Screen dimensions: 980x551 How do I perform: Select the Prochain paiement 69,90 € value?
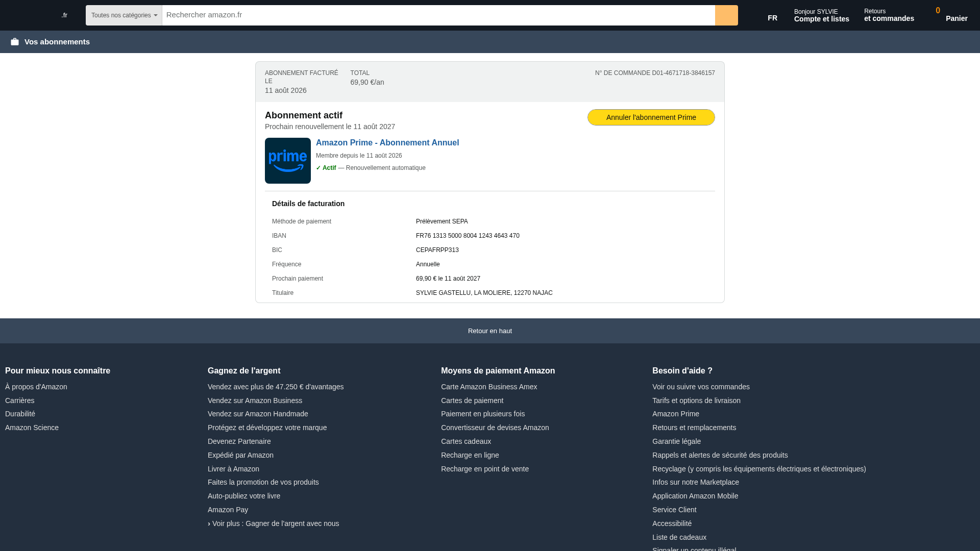pyautogui.click(x=448, y=279)
